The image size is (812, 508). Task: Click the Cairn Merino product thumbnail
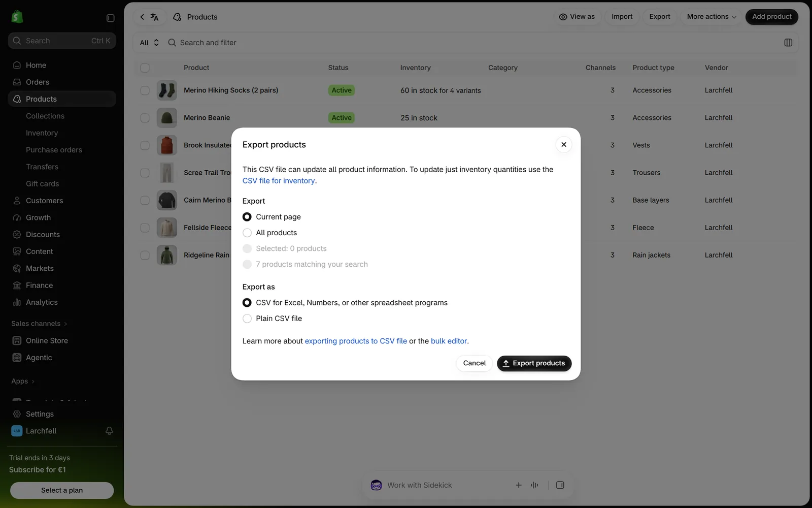[167, 200]
